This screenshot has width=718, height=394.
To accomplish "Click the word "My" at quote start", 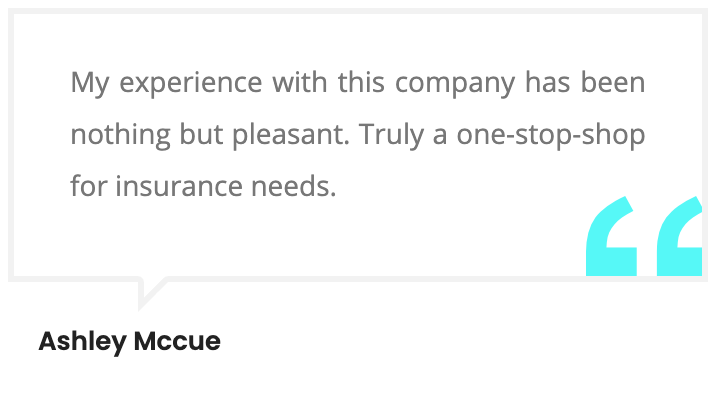I will 90,84.
